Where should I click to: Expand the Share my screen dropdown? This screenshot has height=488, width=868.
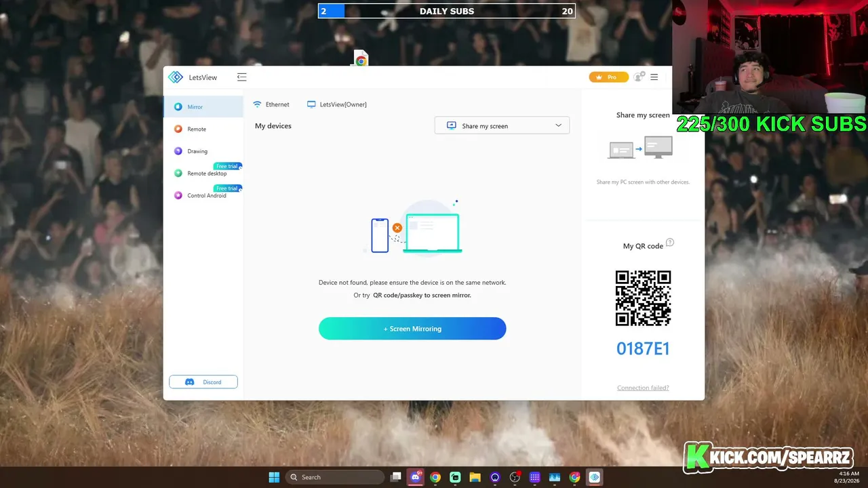click(502, 125)
